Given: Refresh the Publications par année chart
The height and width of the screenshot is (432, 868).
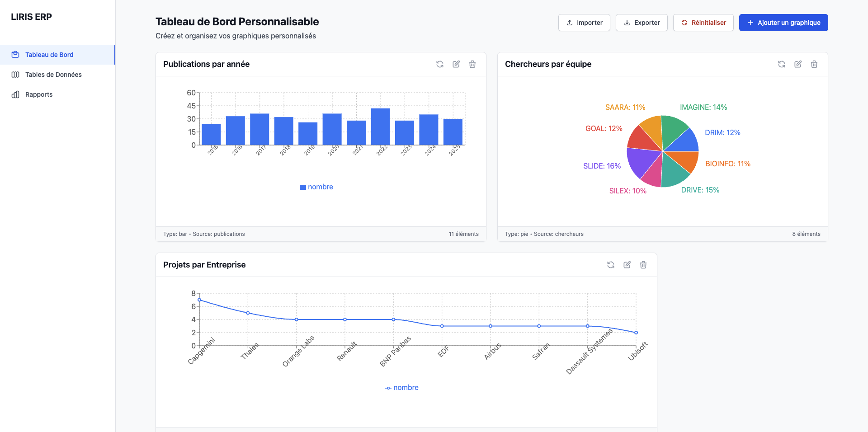Looking at the screenshot, I should 439,64.
